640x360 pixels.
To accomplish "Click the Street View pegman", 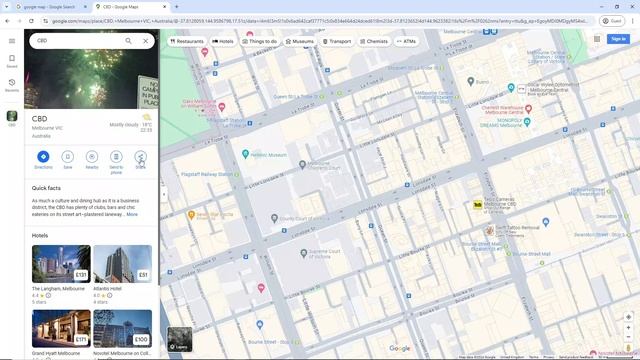I will click(x=629, y=347).
